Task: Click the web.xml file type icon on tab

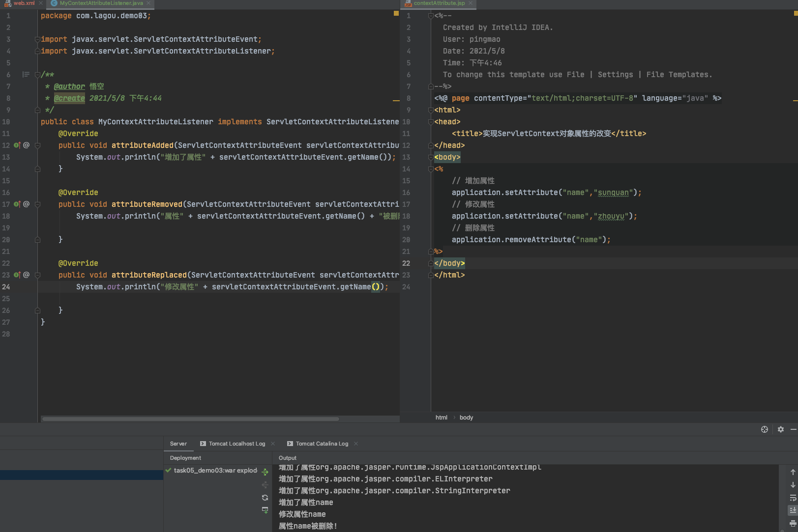Action: [7, 3]
